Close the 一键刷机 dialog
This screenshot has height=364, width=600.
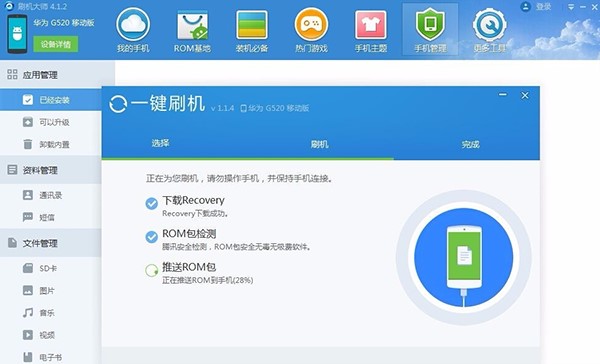(x=525, y=95)
